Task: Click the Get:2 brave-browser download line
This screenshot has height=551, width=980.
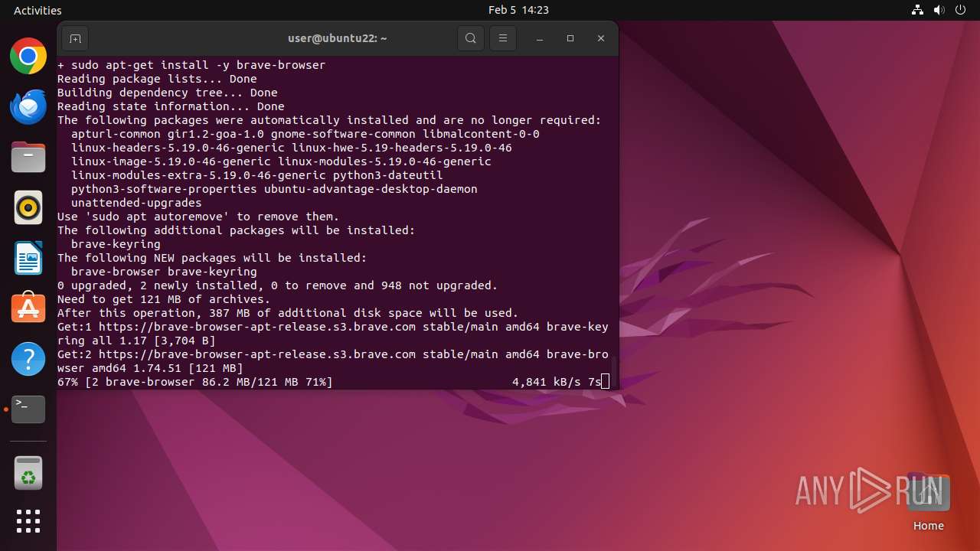Action: (333, 361)
